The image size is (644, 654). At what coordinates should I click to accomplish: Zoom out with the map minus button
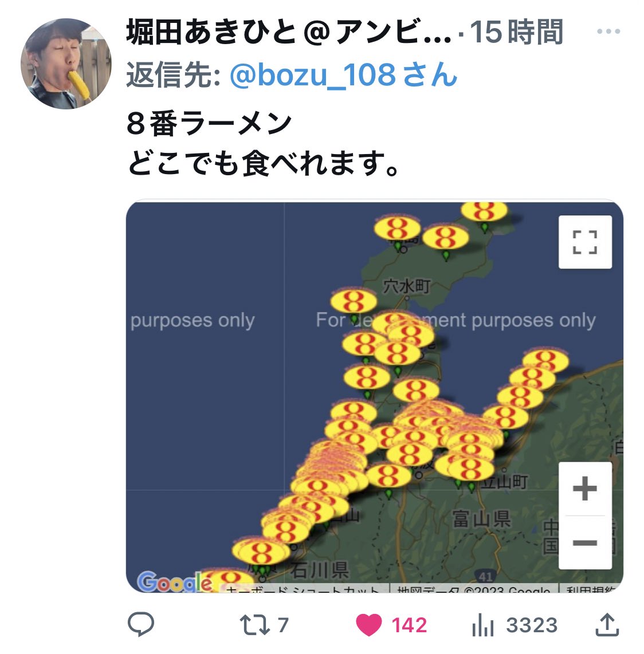(585, 543)
